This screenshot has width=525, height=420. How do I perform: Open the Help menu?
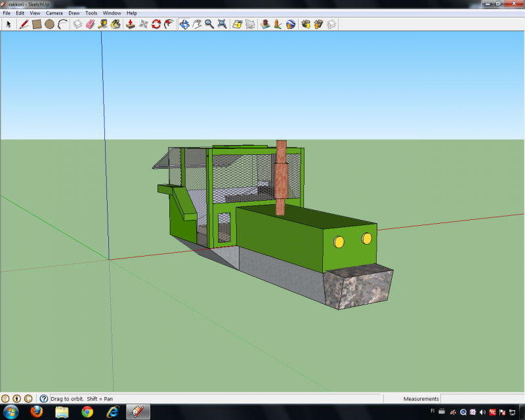point(132,13)
